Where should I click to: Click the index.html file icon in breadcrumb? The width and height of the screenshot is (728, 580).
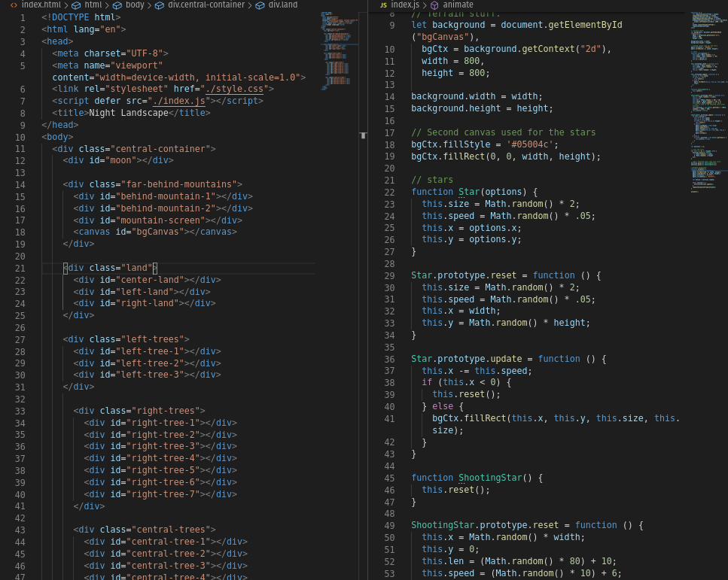[x=14, y=5]
